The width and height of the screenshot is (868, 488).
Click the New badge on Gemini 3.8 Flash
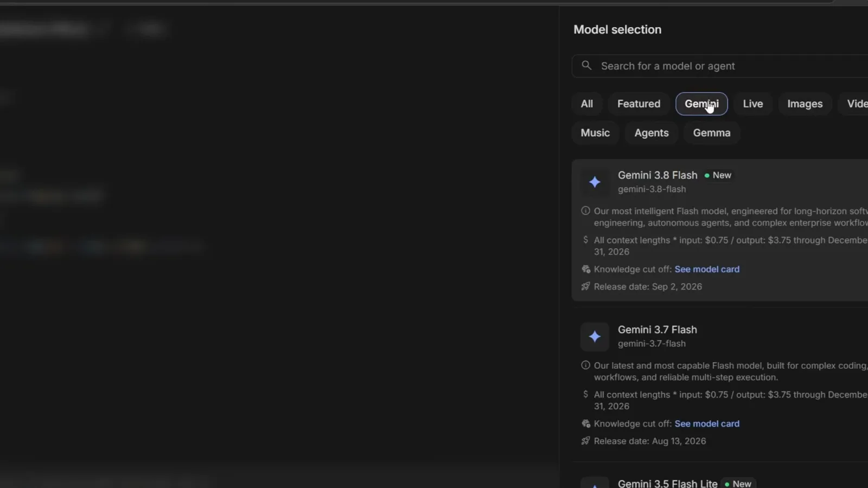pyautogui.click(x=718, y=175)
